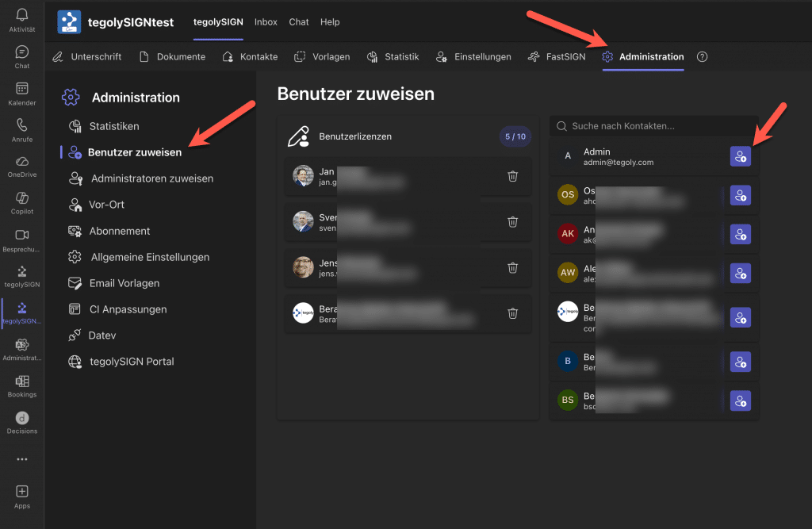812x529 pixels.
Task: Click the help question mark icon
Action: coord(702,57)
